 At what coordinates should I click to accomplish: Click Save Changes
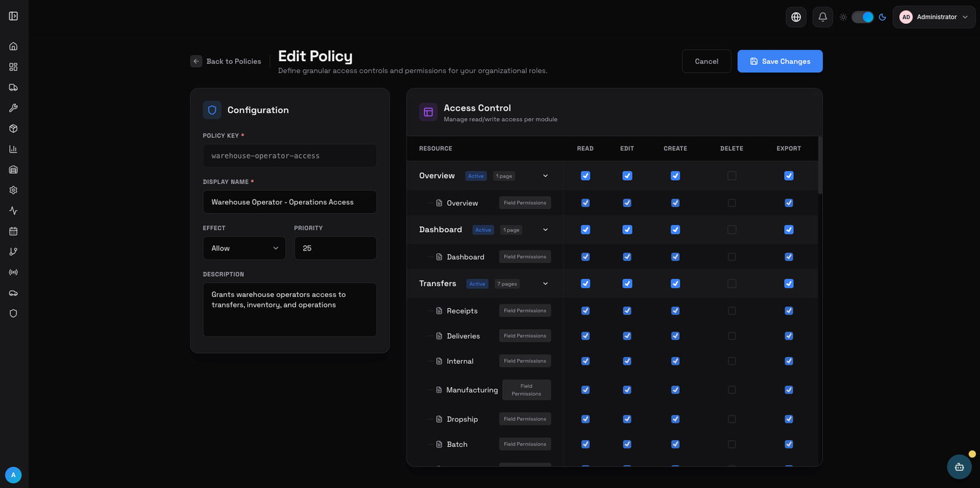pos(780,61)
